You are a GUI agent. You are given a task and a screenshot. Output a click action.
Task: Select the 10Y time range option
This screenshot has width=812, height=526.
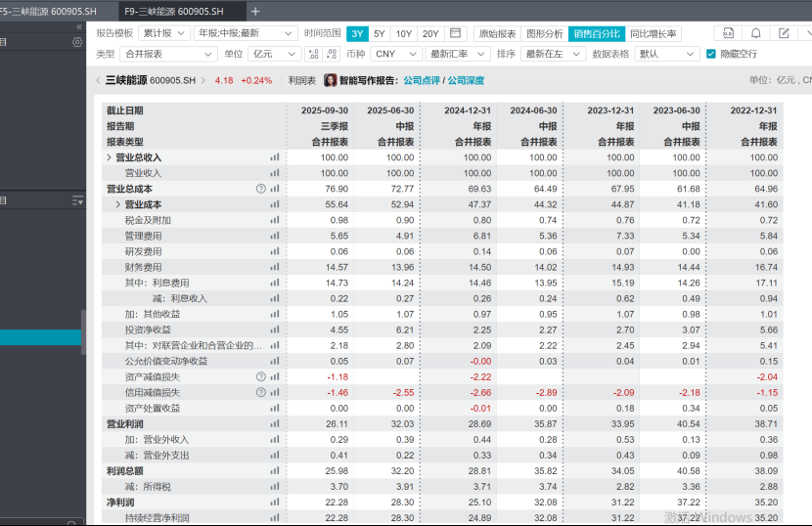(404, 33)
